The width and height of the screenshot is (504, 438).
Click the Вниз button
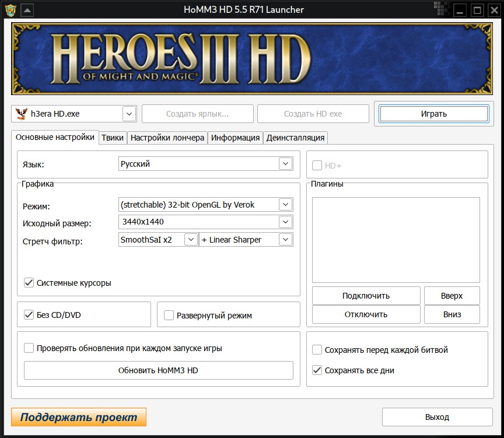coord(452,314)
